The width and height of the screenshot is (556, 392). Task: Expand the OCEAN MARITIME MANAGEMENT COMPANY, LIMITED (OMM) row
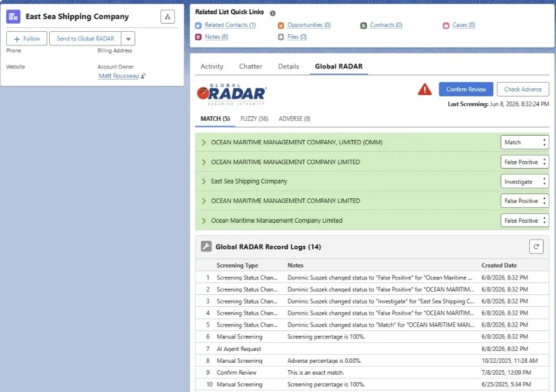pyautogui.click(x=204, y=142)
